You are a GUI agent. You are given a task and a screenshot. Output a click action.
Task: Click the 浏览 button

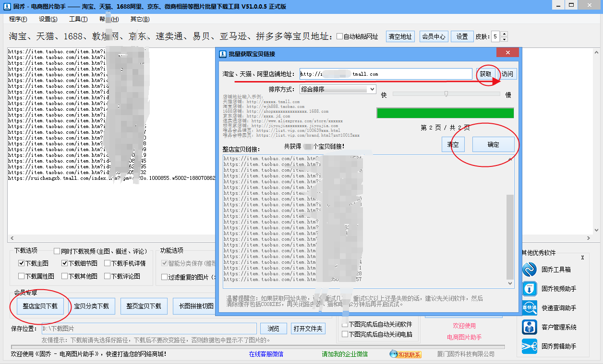274,329
